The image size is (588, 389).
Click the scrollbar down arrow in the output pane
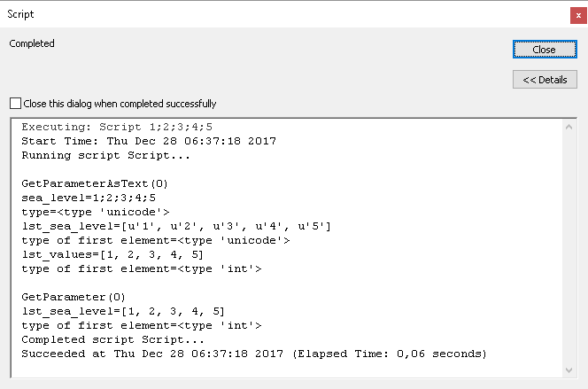(570, 369)
